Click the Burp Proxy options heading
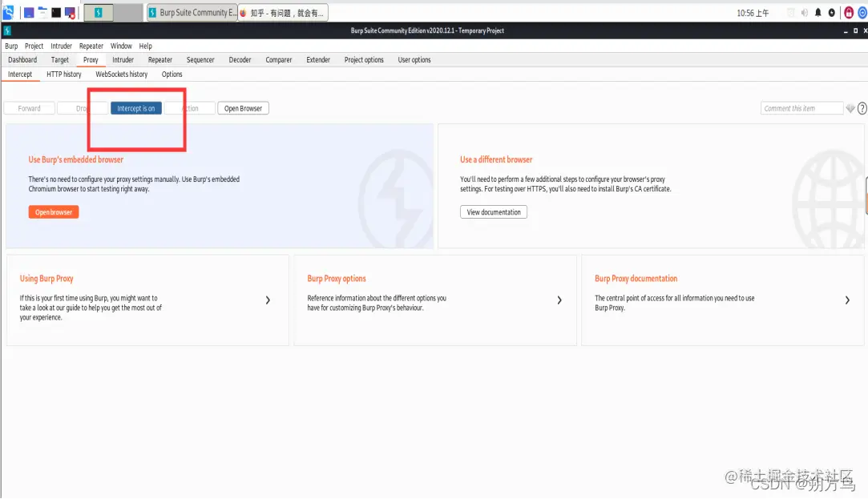This screenshot has height=499, width=868. (x=337, y=279)
